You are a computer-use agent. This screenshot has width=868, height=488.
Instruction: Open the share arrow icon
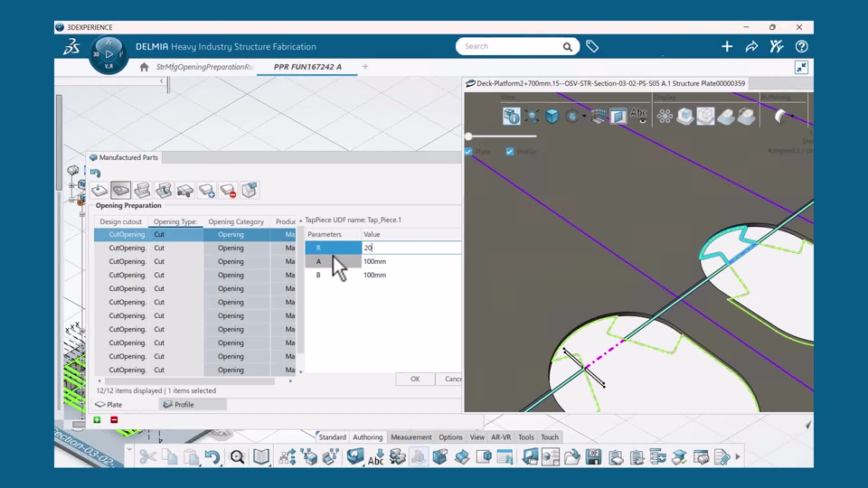tap(751, 46)
